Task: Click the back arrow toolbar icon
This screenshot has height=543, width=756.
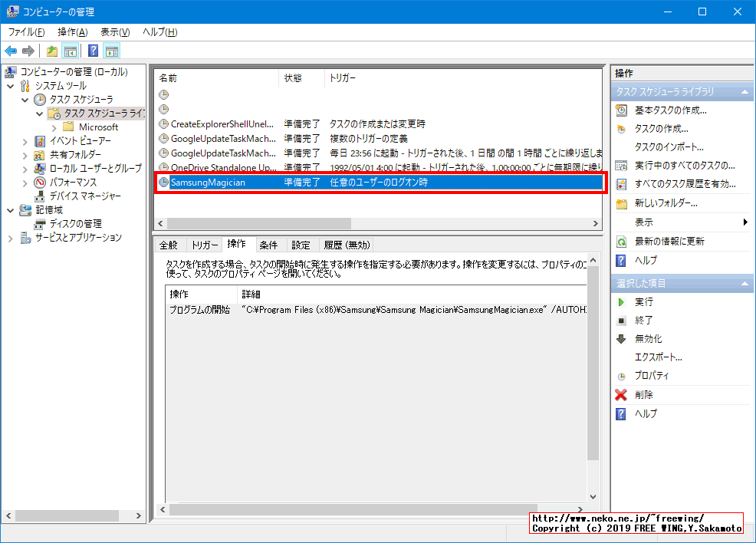Action: 11,51
